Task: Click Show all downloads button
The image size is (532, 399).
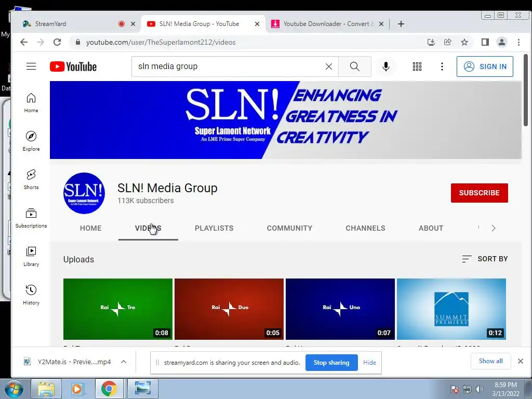Action: [490, 361]
